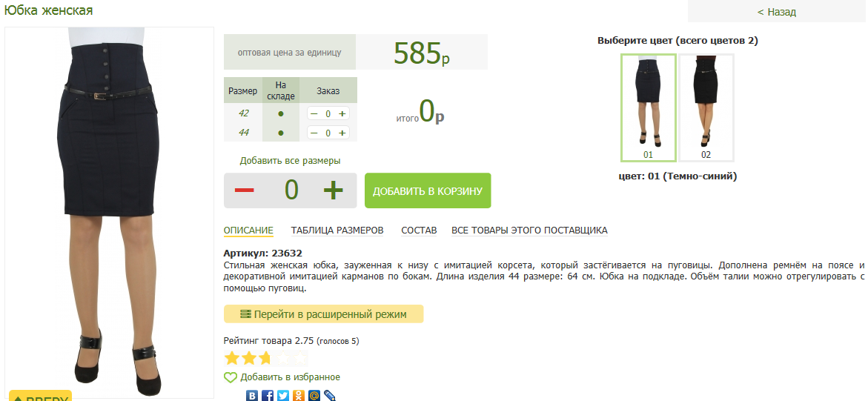Share using the Mail.ru icon
Viewport: 868px width, 401px height.
pos(314,396)
